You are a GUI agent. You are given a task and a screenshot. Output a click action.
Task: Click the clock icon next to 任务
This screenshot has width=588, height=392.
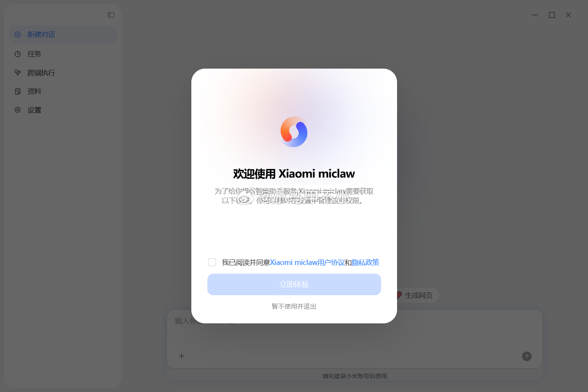tap(18, 54)
